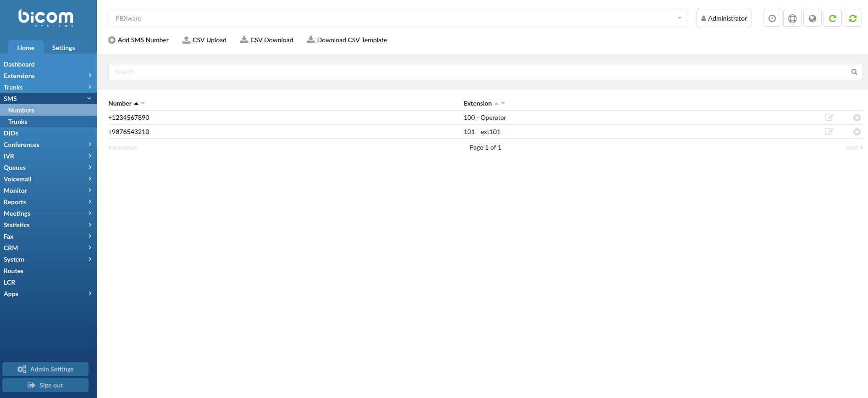Select Numbers under SMS

point(48,110)
